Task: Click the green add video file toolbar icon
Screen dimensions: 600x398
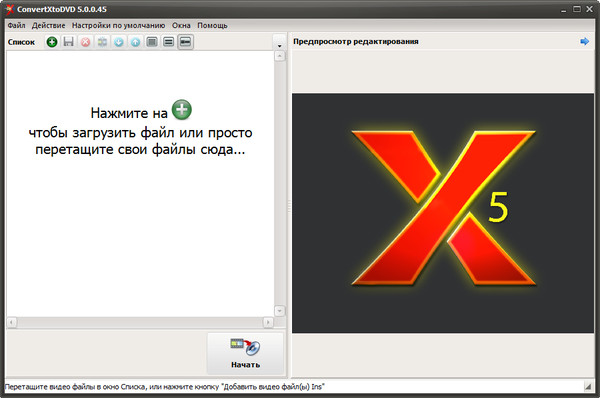Action: [x=52, y=42]
